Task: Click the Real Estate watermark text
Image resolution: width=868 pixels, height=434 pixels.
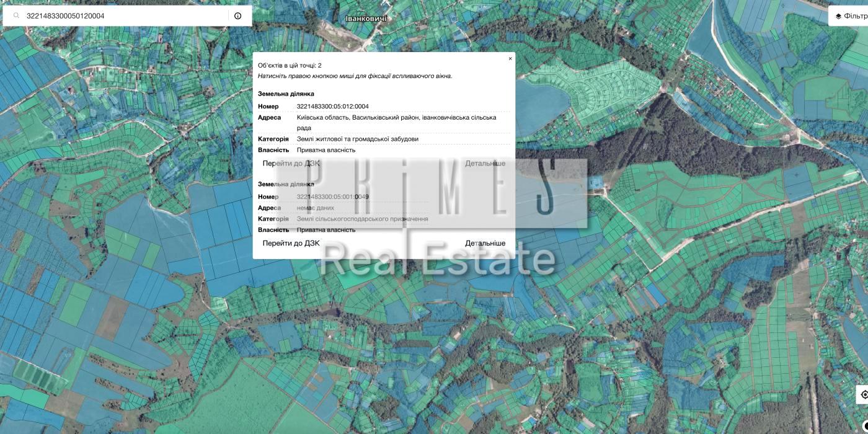Action: [x=437, y=259]
